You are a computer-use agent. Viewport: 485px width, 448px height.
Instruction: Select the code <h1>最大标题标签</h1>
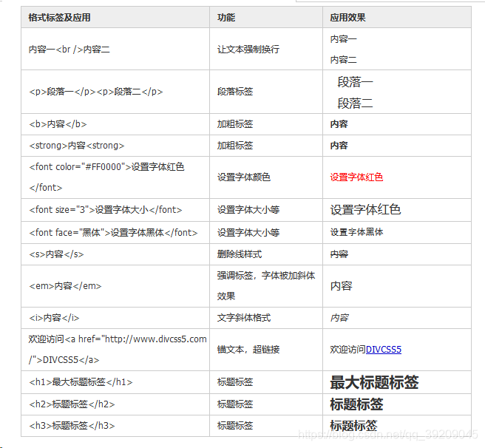click(81, 382)
